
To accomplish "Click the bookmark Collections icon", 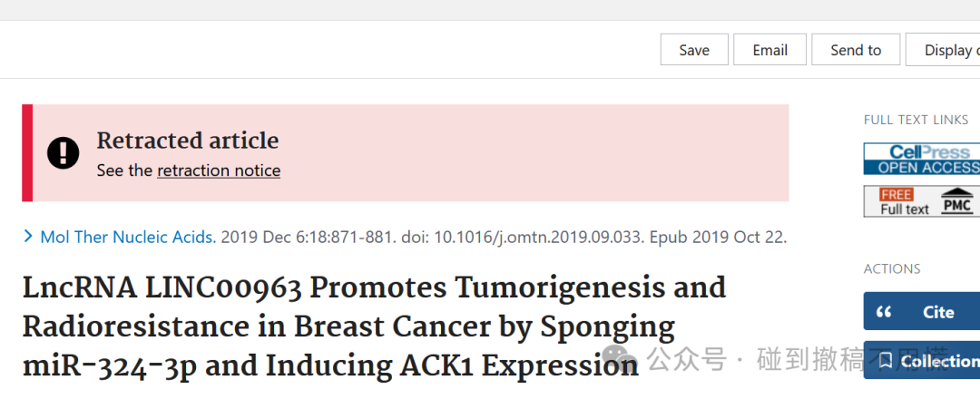I will point(885,360).
